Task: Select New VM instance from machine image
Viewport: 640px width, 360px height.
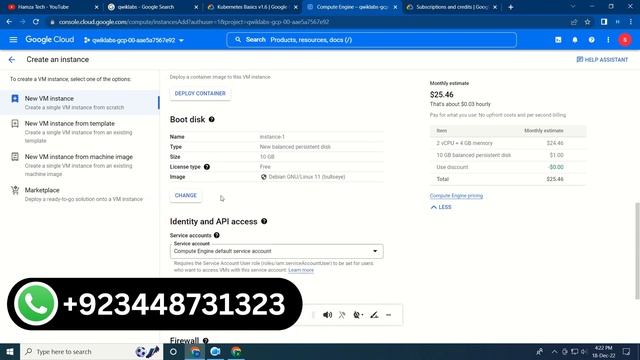Action: (x=80, y=165)
